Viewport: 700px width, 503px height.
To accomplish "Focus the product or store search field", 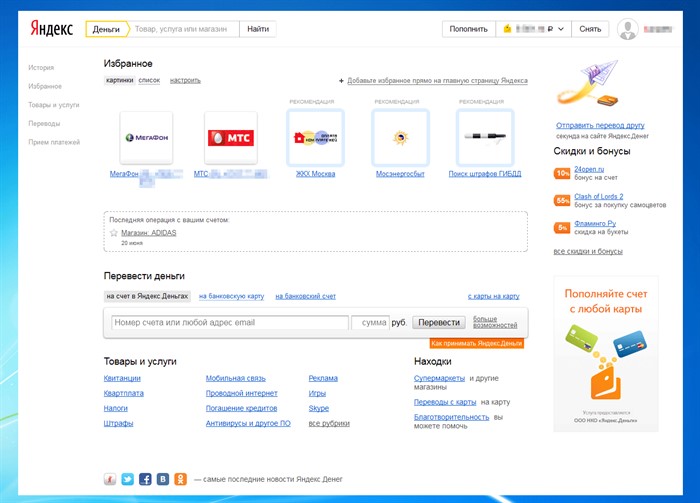I will click(x=184, y=29).
